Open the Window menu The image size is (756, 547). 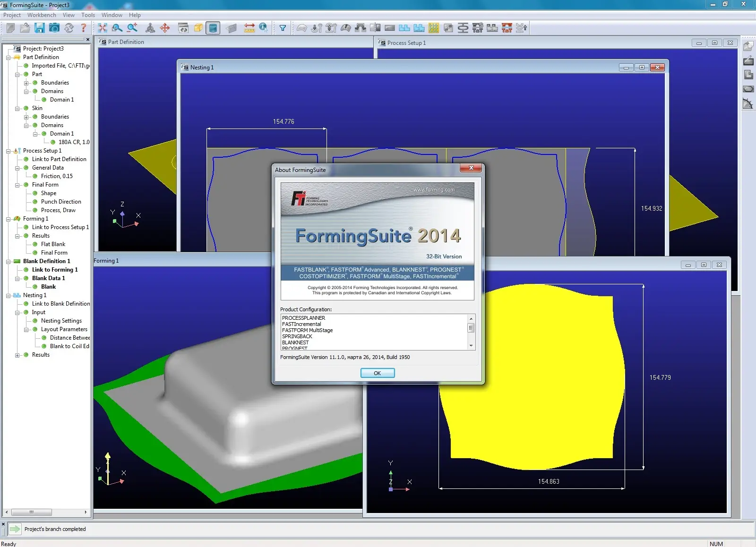tap(112, 15)
